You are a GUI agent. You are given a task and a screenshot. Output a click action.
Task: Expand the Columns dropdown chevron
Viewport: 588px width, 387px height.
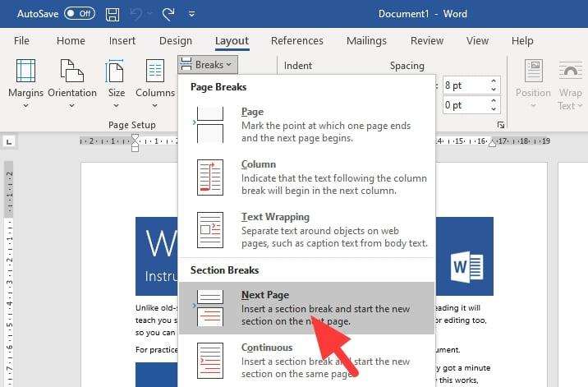pos(155,106)
